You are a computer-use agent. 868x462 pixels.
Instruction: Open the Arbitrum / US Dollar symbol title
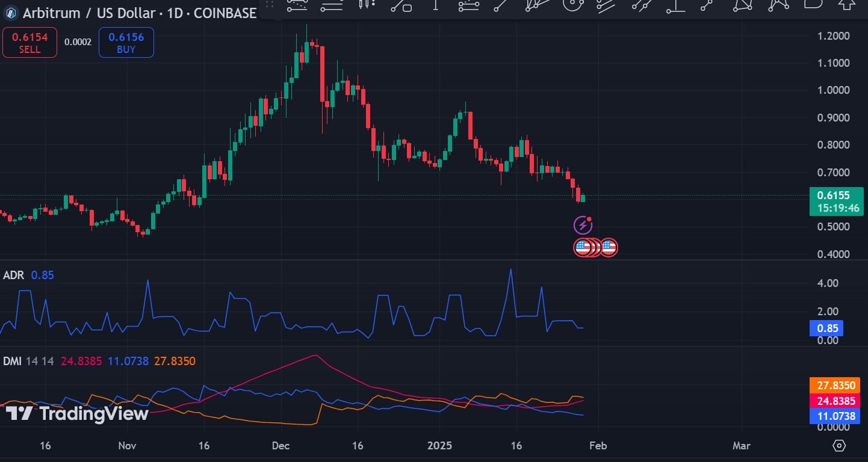140,13
